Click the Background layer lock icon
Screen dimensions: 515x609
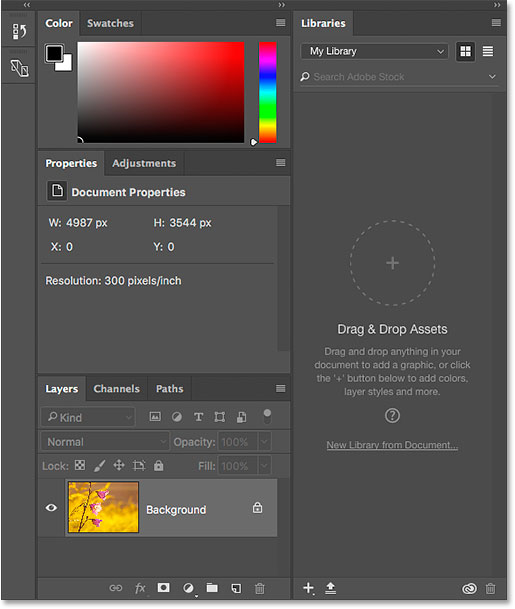point(258,507)
